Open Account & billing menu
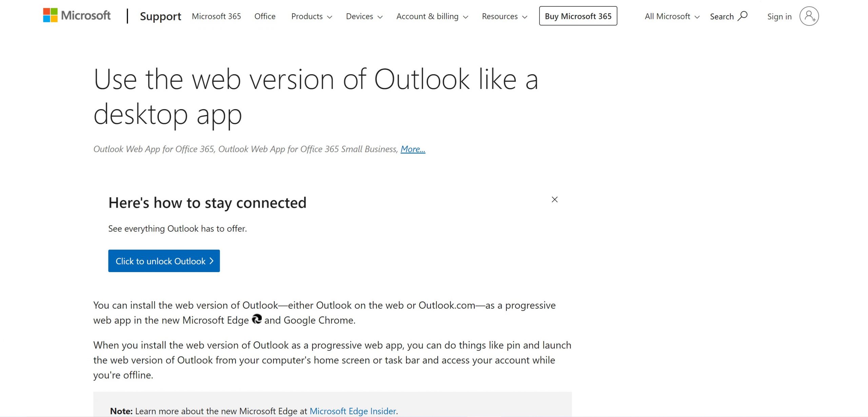Screen dimensions: 868x417 (432, 16)
